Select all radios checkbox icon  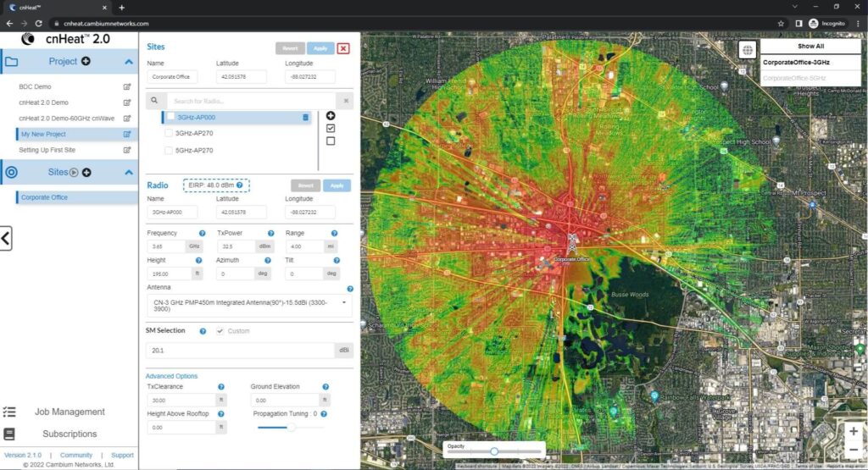(331, 128)
